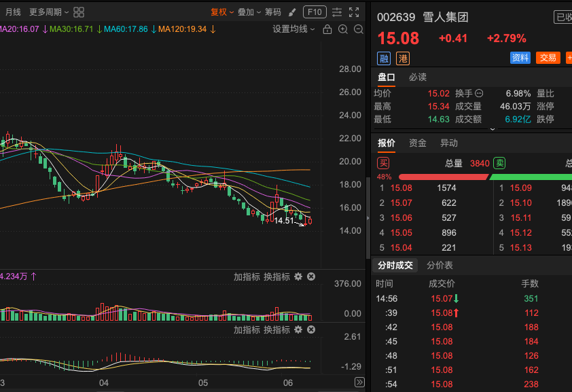The height and width of the screenshot is (392, 572).
Task: Select bid level 2 price 15.07
Action: click(401, 203)
